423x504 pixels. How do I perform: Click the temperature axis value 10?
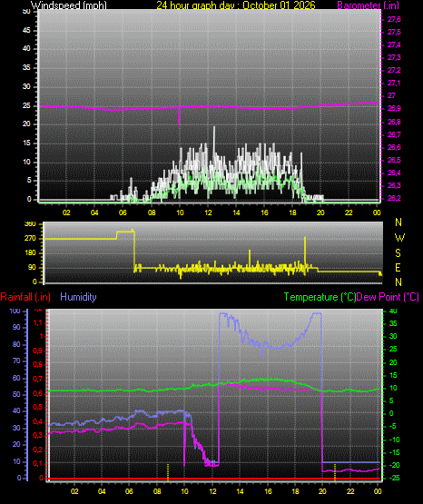(393, 388)
